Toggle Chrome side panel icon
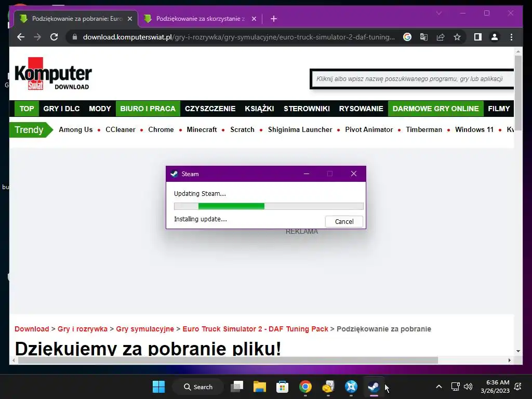 click(x=478, y=37)
